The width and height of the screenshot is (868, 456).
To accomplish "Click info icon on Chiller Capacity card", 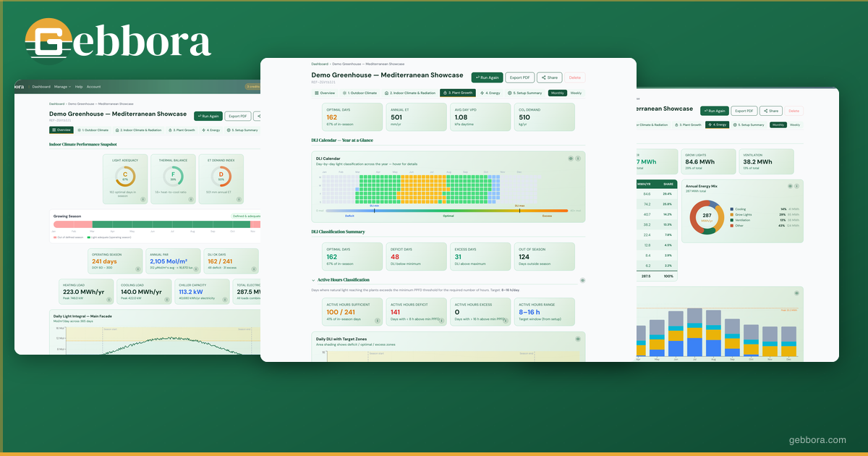I will click(x=224, y=298).
